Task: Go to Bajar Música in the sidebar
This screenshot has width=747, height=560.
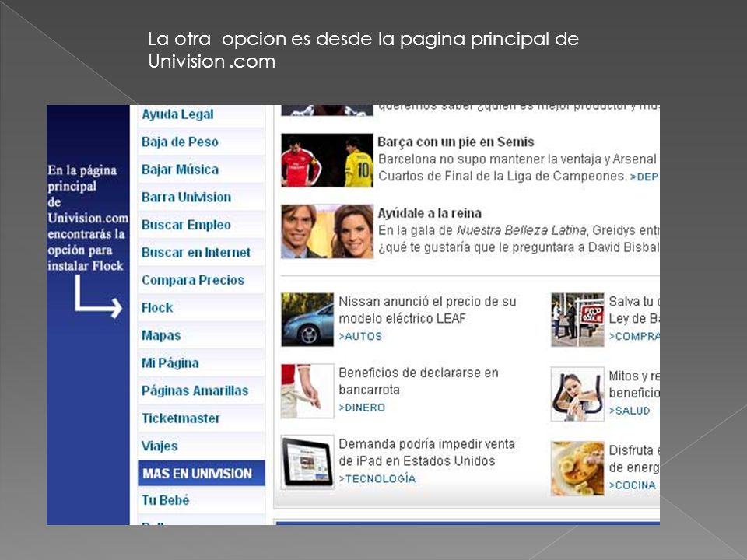Action: click(x=180, y=170)
